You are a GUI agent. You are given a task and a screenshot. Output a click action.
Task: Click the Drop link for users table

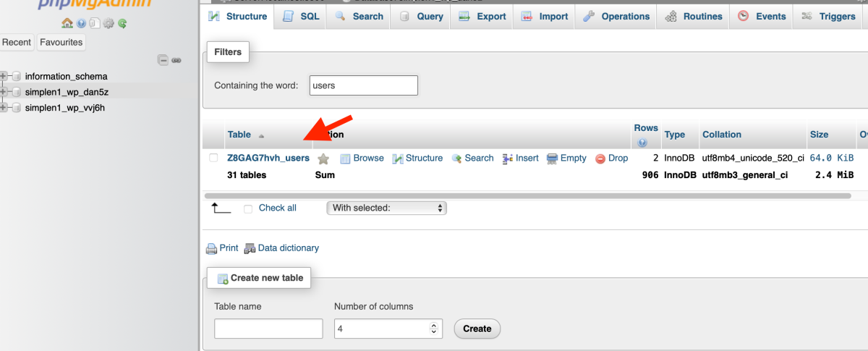coord(618,158)
